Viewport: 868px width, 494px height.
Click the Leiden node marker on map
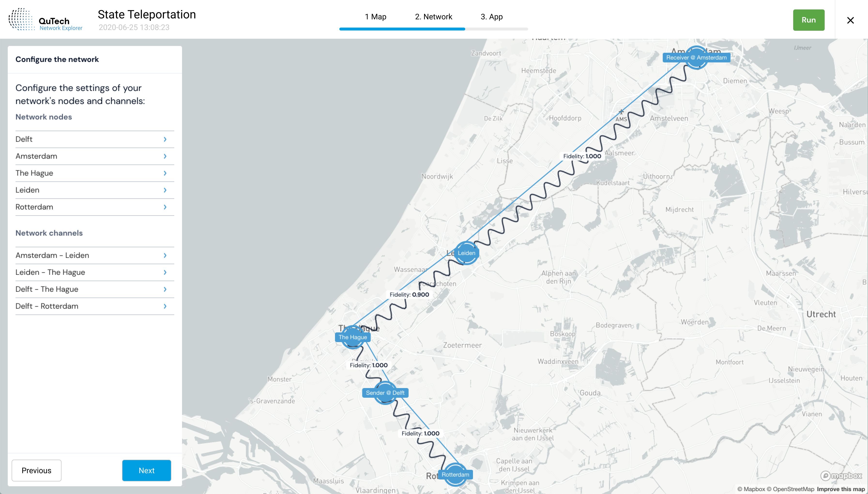pos(466,253)
